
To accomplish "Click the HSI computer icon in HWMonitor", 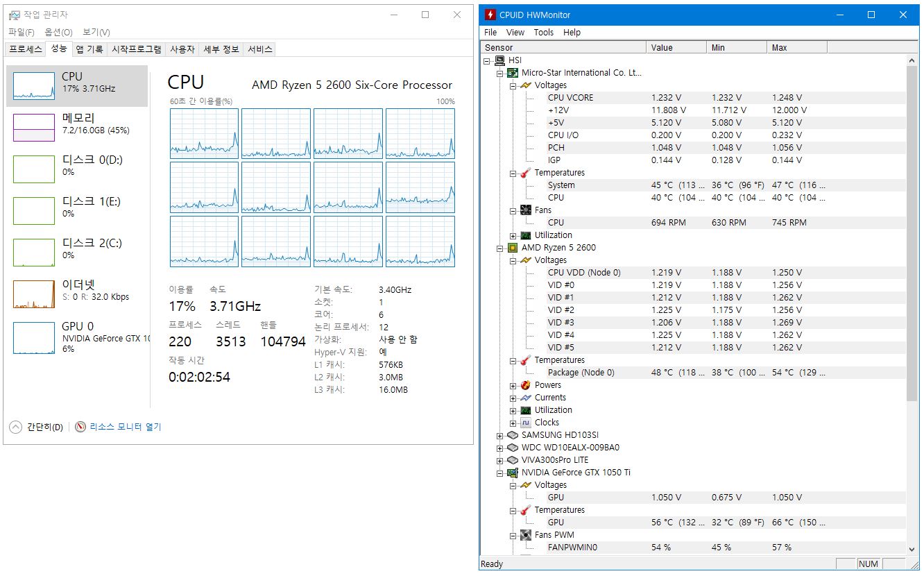I will click(x=499, y=60).
